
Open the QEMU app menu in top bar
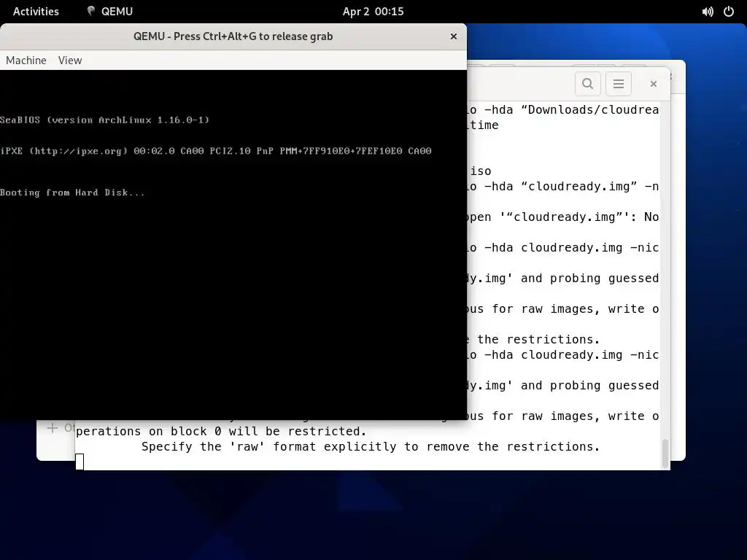coord(109,12)
